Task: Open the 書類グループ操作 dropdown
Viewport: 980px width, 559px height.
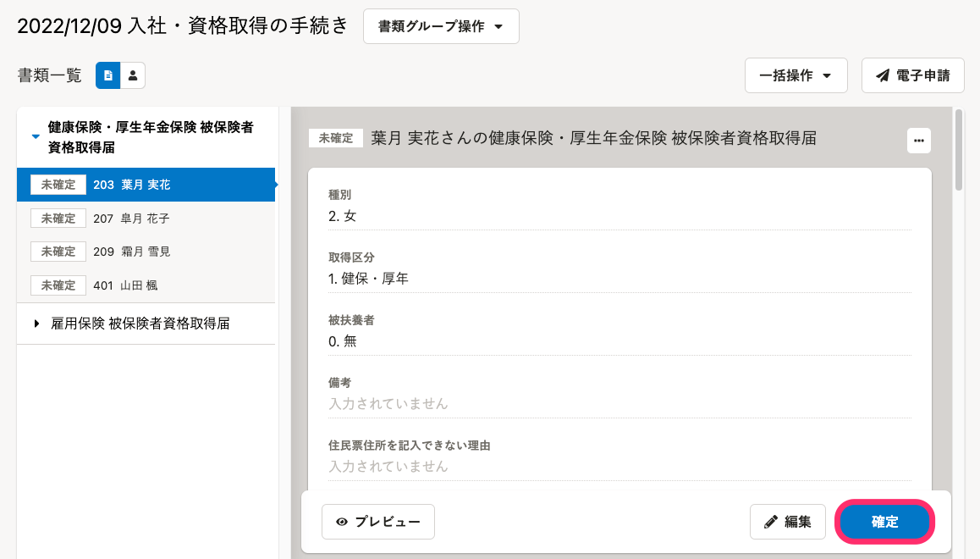Action: [441, 26]
